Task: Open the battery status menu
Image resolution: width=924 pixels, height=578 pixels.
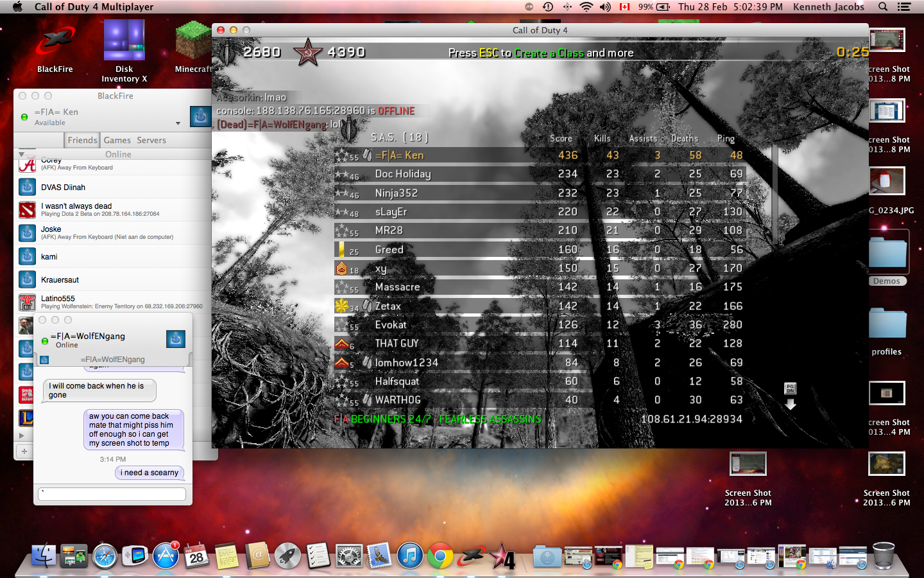Action: pyautogui.click(x=654, y=7)
